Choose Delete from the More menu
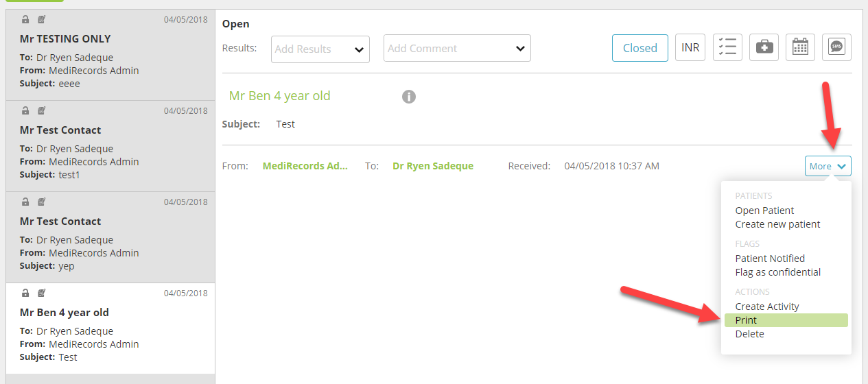 (x=749, y=334)
